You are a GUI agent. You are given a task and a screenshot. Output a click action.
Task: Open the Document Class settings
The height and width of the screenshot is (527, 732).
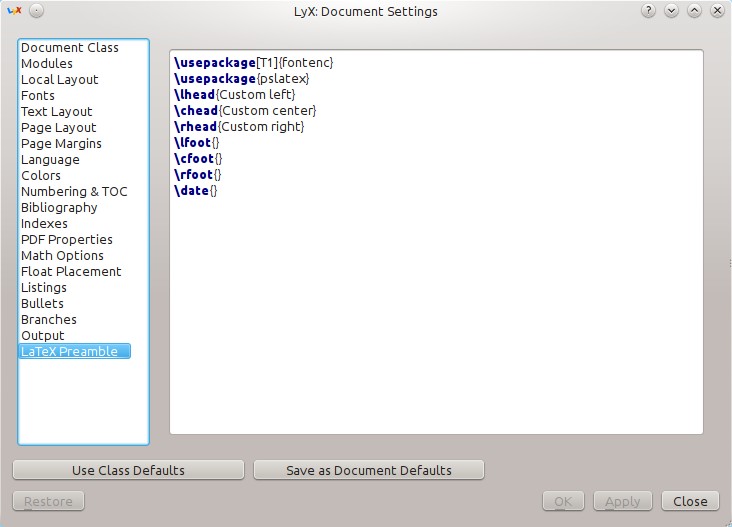click(x=70, y=48)
